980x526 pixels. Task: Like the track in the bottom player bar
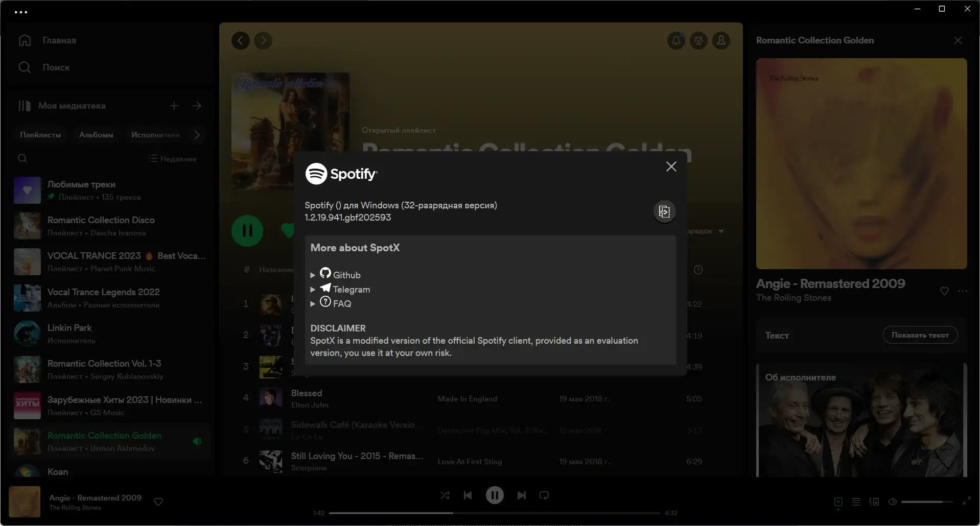pos(158,502)
